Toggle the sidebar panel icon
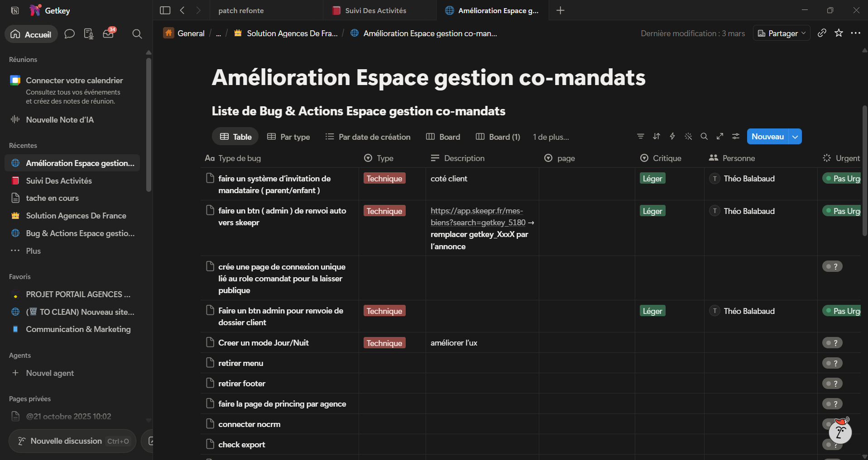868x460 pixels. 165,10
